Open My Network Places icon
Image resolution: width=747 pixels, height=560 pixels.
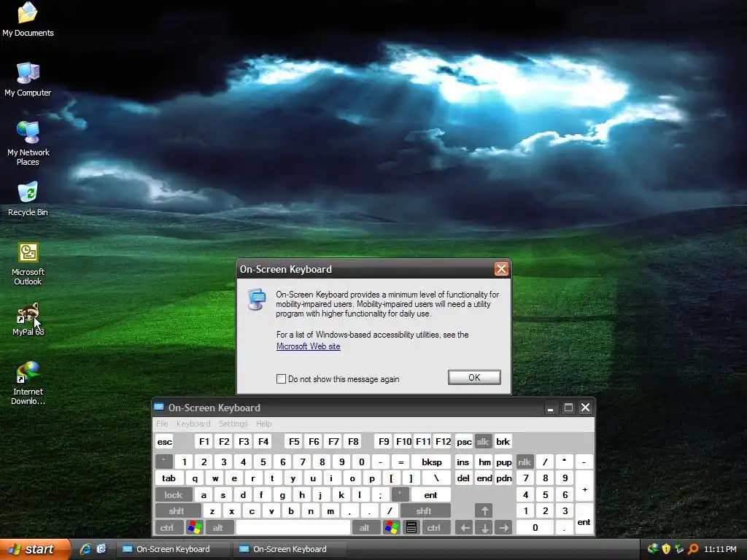tap(28, 144)
